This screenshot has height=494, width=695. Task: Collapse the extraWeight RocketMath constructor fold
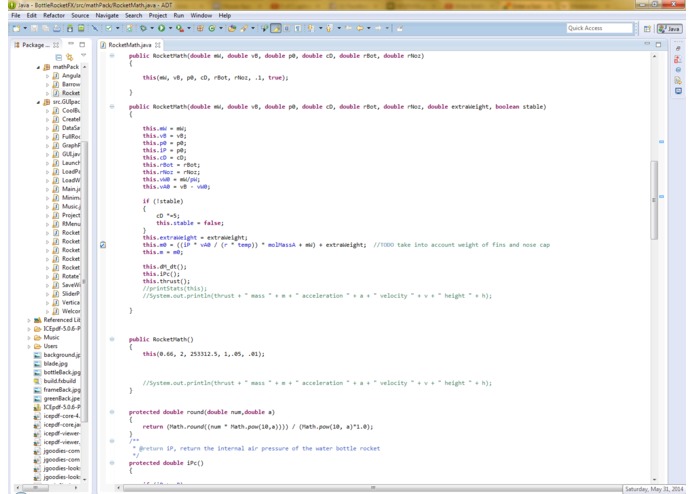(112, 107)
